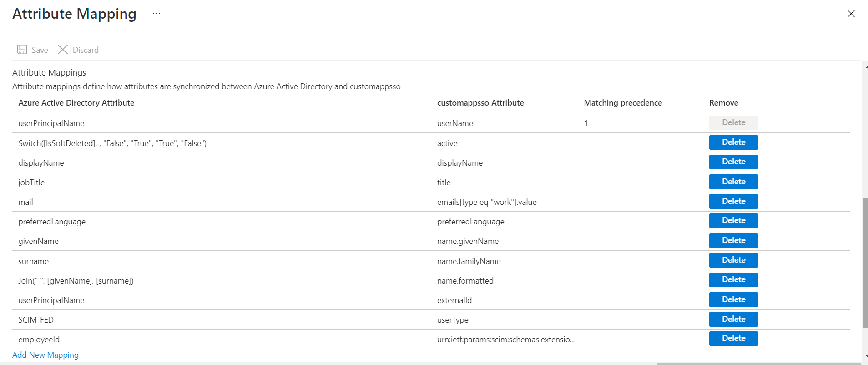Screen dimensions: 868x365
Task: Click the externalId target attribute
Action: (454, 300)
